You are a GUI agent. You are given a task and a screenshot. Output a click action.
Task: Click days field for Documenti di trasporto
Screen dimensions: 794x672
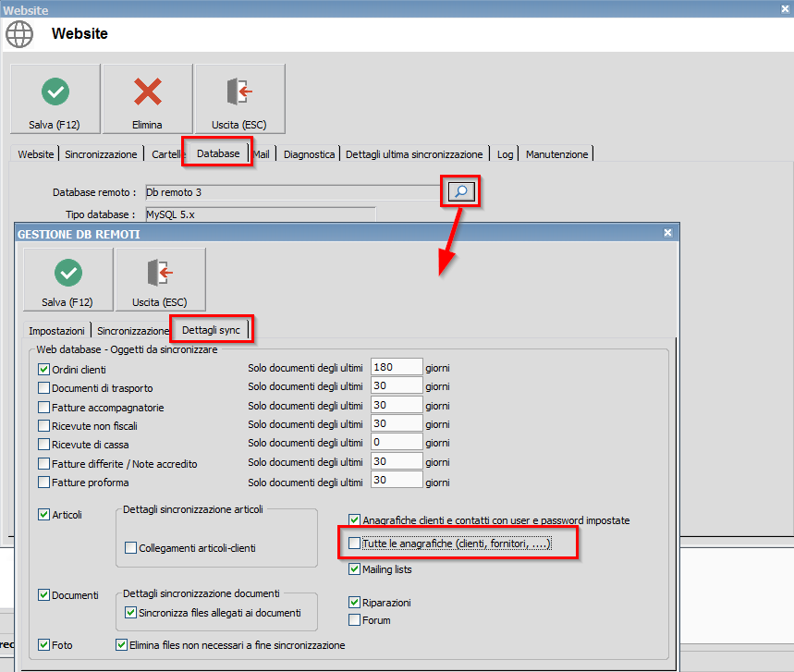click(397, 385)
